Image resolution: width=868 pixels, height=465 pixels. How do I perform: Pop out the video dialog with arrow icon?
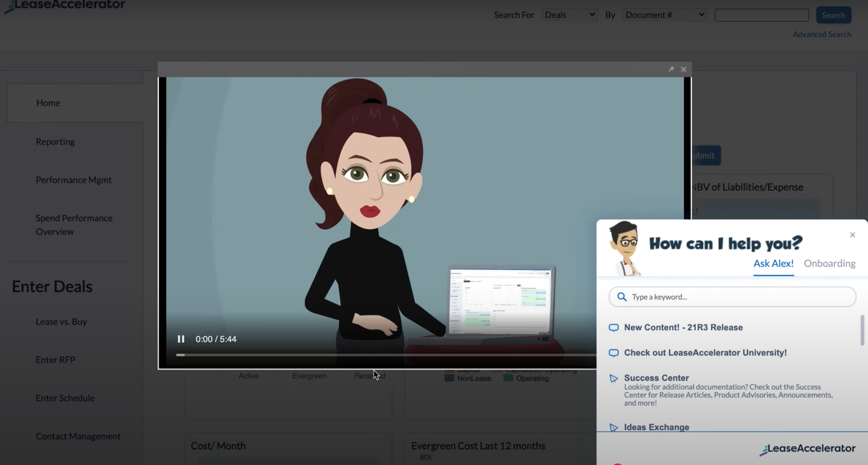(x=671, y=69)
